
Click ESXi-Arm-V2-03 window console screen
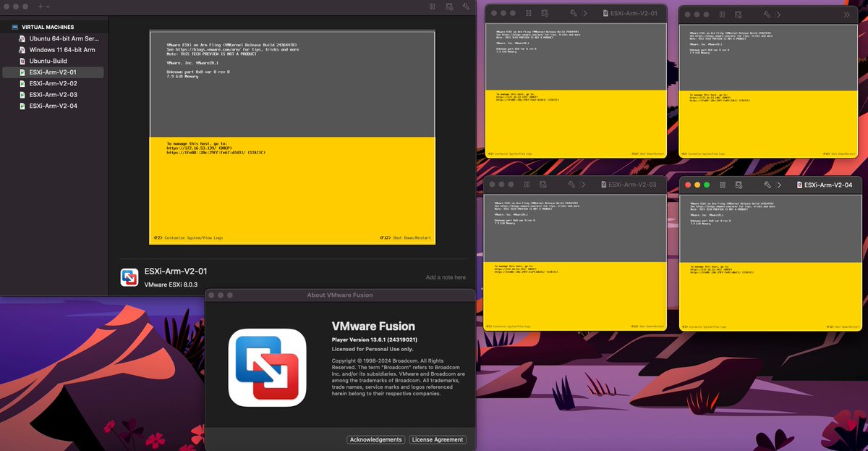pyautogui.click(x=574, y=262)
